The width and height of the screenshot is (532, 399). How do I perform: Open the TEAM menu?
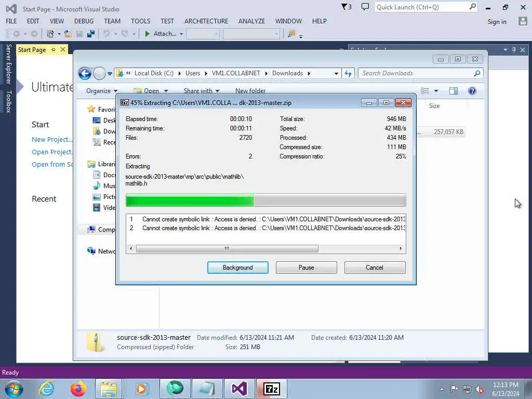point(112,21)
